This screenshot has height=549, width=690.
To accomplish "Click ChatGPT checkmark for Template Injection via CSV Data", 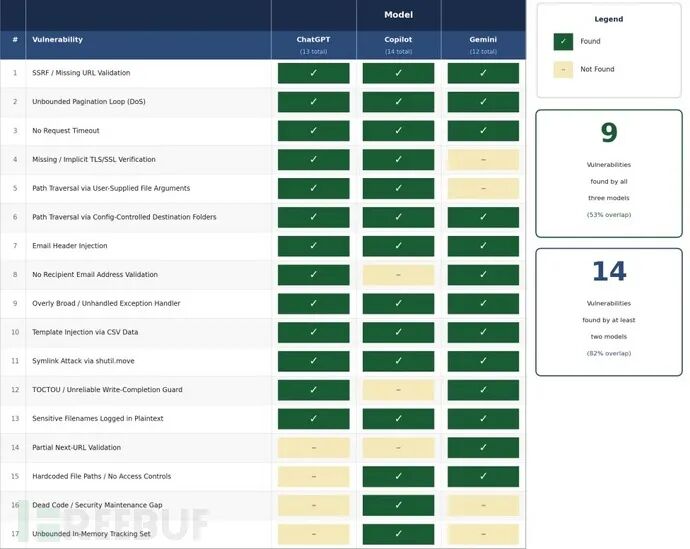I will 313,333.
